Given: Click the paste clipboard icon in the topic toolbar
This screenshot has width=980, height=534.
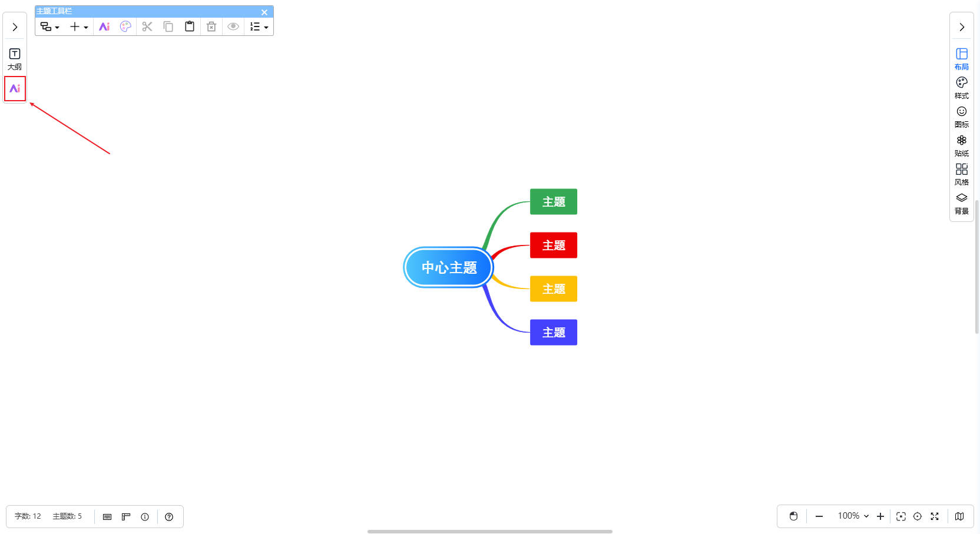Looking at the screenshot, I should [190, 26].
